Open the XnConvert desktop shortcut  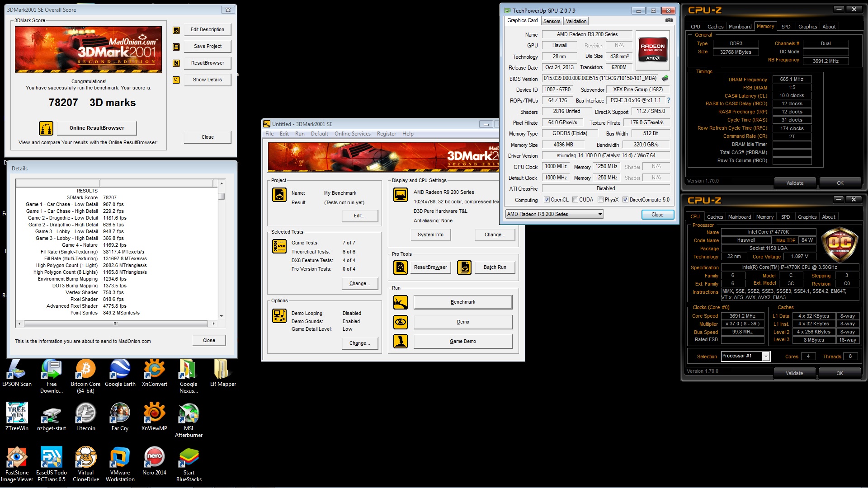(x=154, y=373)
